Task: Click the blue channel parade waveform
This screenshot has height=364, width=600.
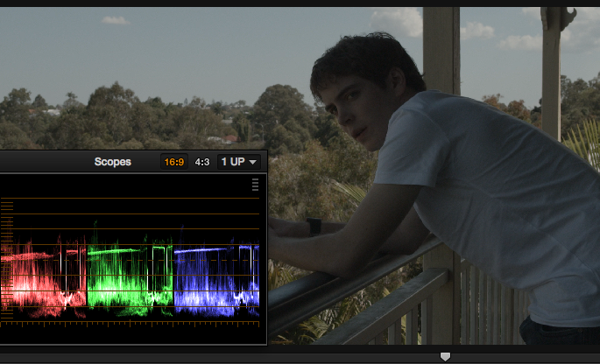Action: (216, 276)
